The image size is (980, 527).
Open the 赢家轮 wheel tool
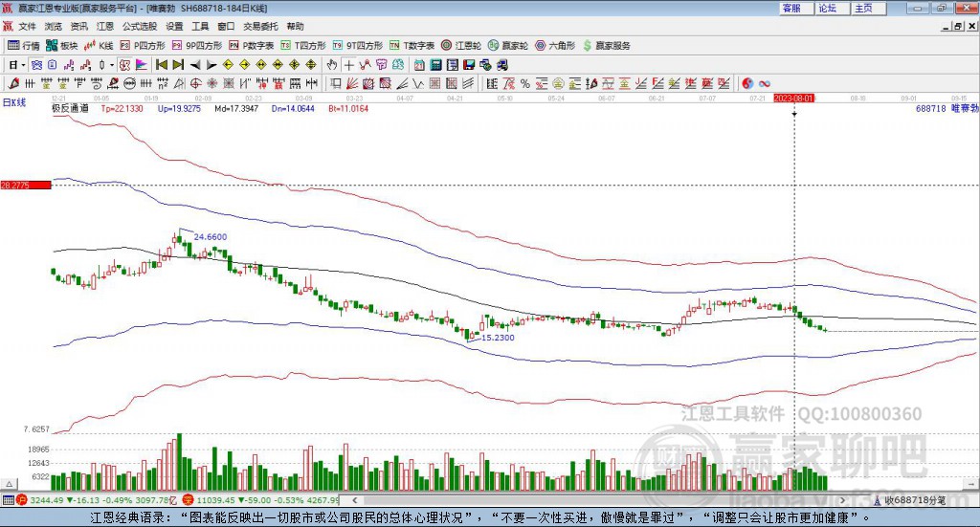(x=508, y=46)
